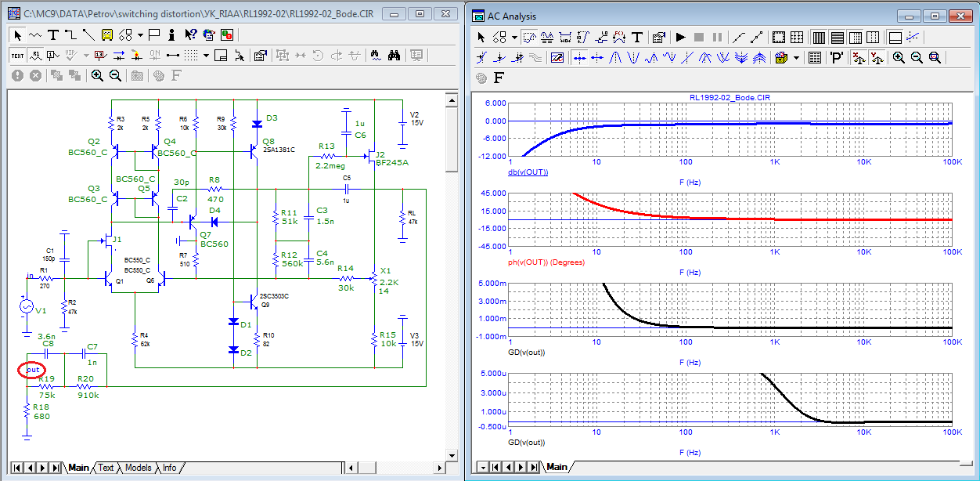Click the db(v(OUT)) plot label

click(x=528, y=172)
